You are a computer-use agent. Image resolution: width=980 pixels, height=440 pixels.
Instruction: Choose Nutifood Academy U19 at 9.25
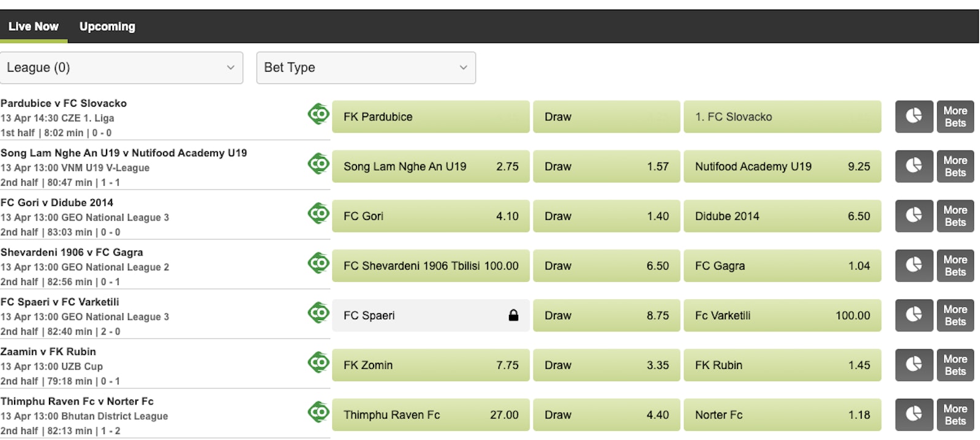click(782, 166)
